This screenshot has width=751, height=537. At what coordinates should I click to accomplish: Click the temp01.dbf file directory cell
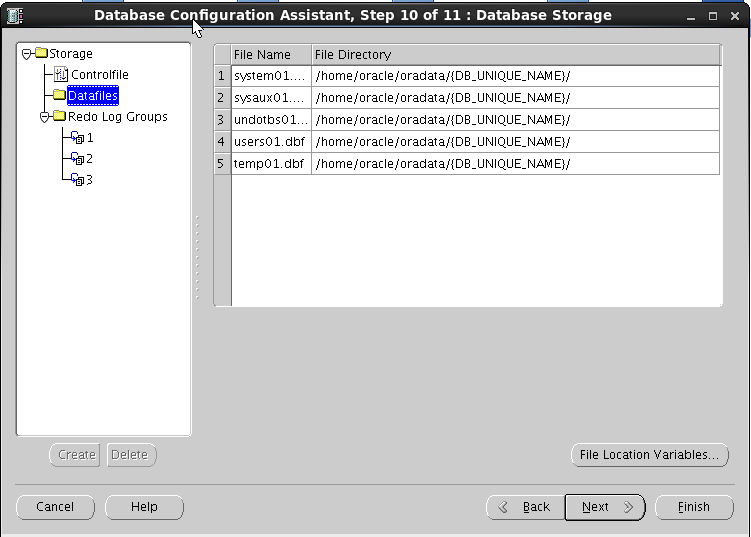(516, 164)
